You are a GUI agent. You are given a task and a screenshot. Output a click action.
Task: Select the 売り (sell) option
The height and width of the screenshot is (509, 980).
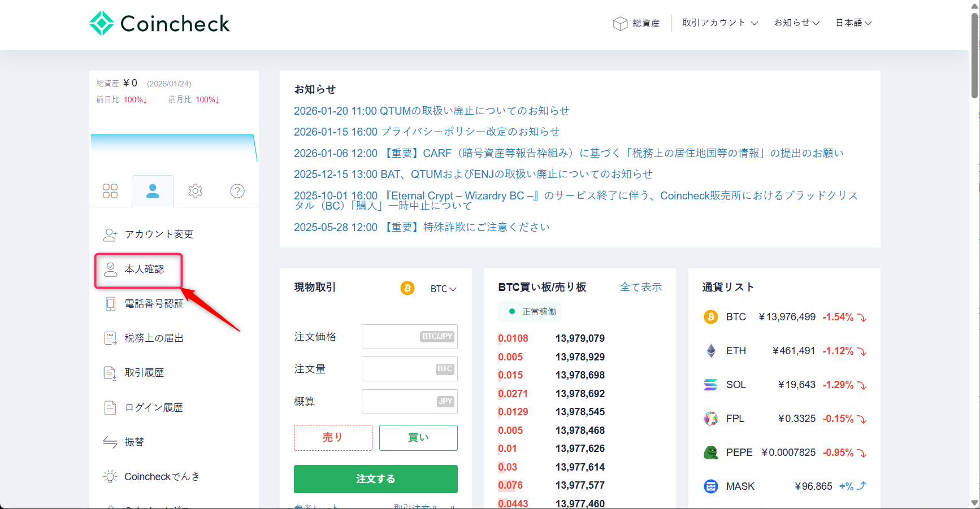[333, 437]
